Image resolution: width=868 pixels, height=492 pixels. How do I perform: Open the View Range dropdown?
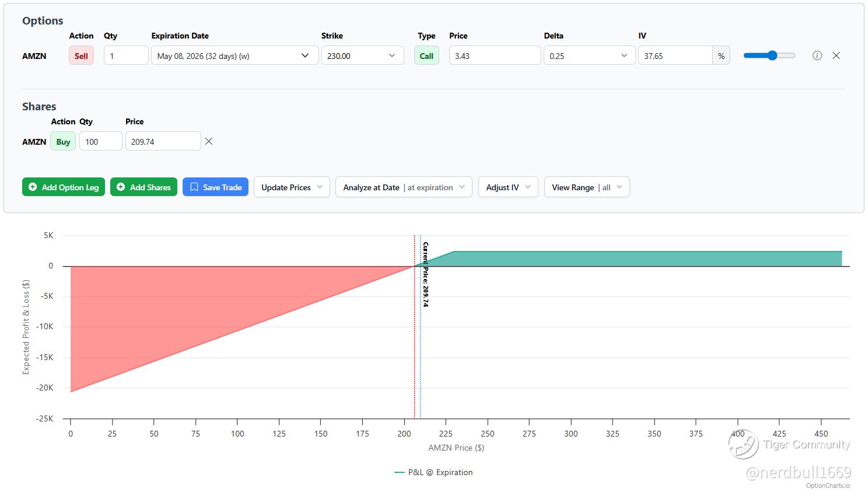point(587,187)
